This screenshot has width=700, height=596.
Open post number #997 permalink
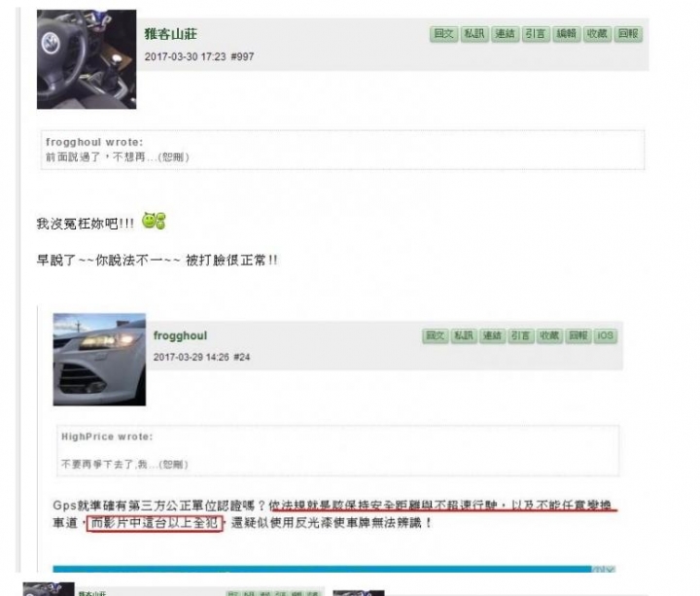click(242, 56)
